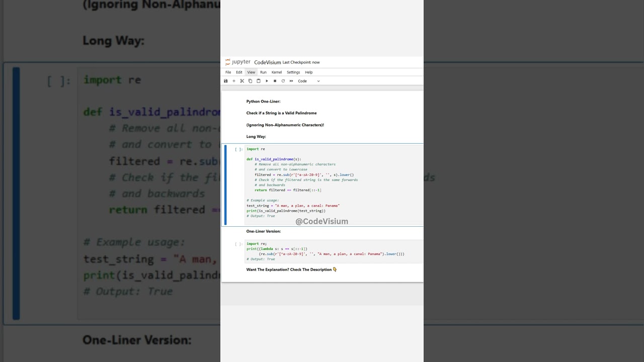Image resolution: width=644 pixels, height=362 pixels.
Task: Open the Settings menu
Action: (293, 72)
